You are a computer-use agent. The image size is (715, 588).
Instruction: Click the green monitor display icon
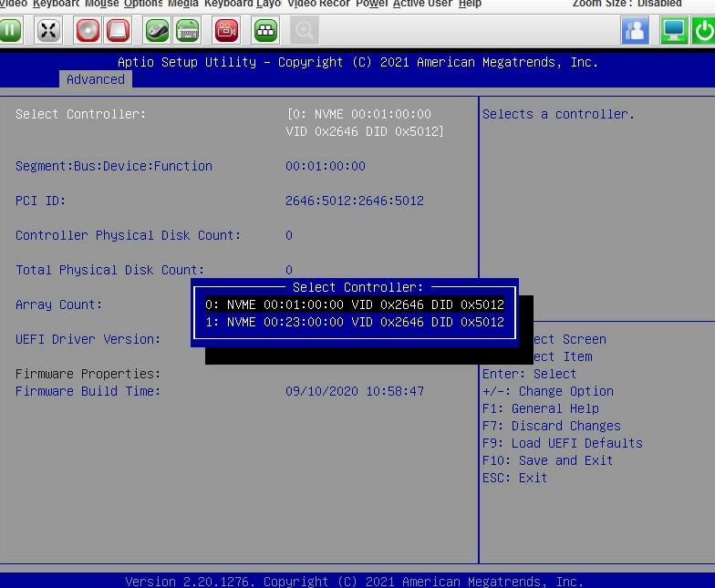[x=674, y=31]
